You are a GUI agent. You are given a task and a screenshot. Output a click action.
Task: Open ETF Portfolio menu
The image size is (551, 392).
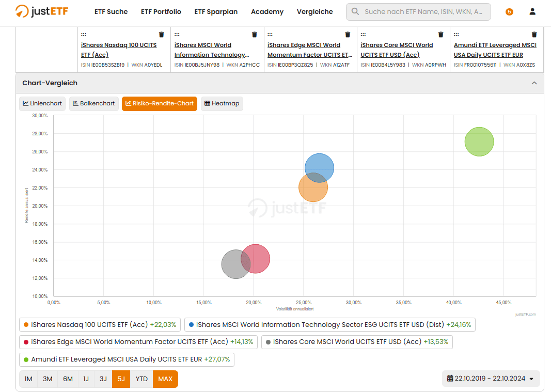(161, 11)
